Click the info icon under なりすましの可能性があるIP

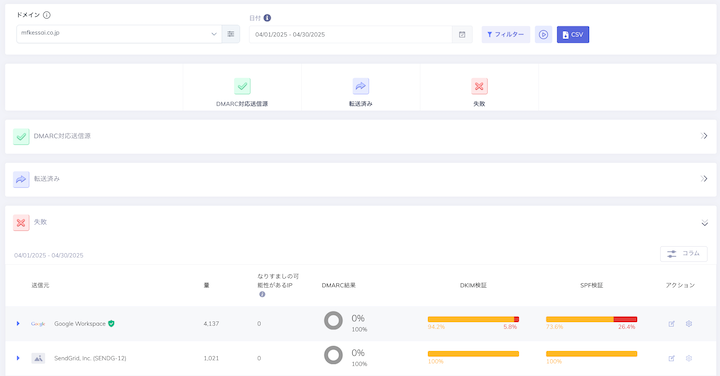click(262, 294)
